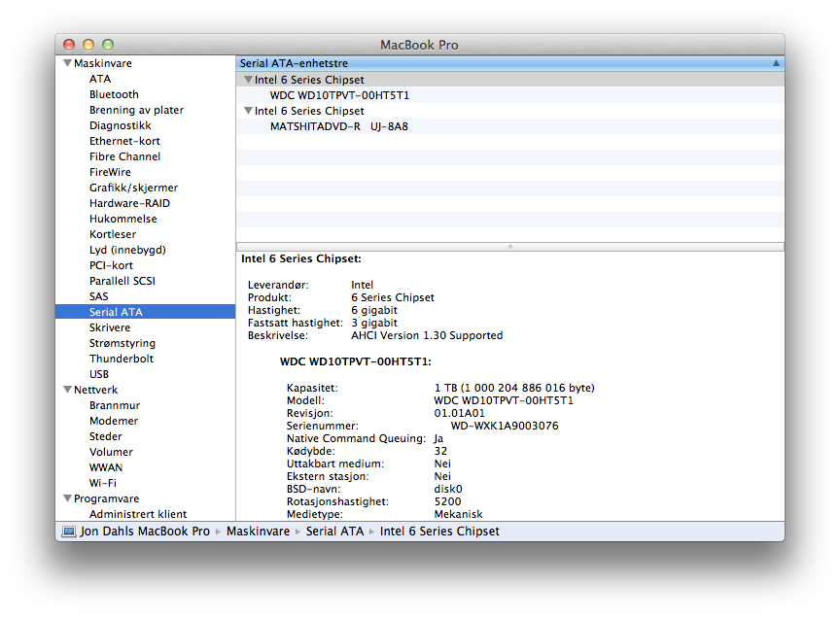Collapse the Nettverk section triangle
Screen dimensions: 840x618
pyautogui.click(x=67, y=390)
